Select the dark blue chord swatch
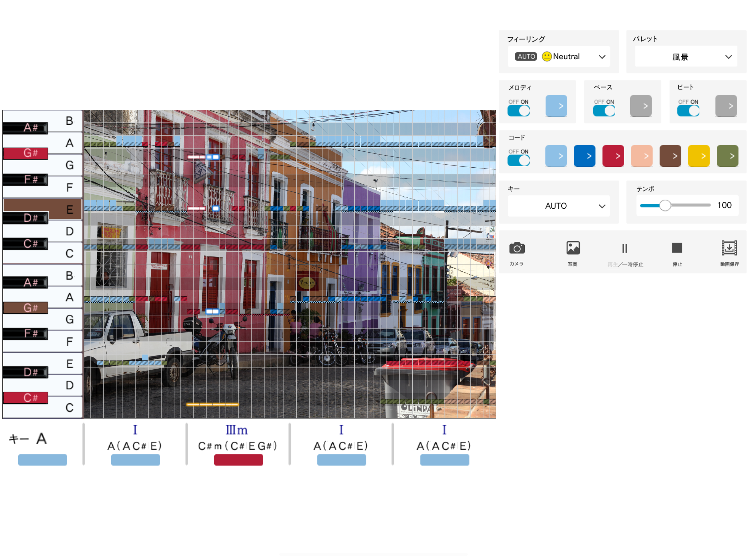 (585, 156)
